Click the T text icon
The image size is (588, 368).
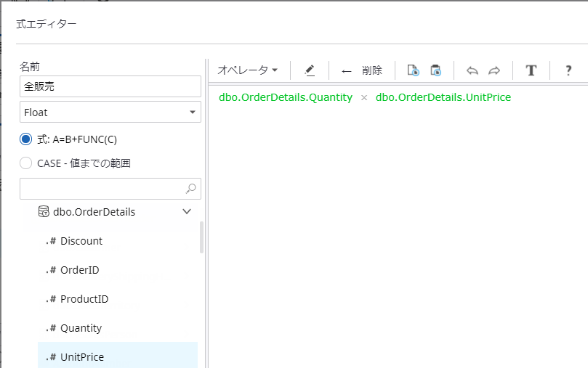point(531,70)
